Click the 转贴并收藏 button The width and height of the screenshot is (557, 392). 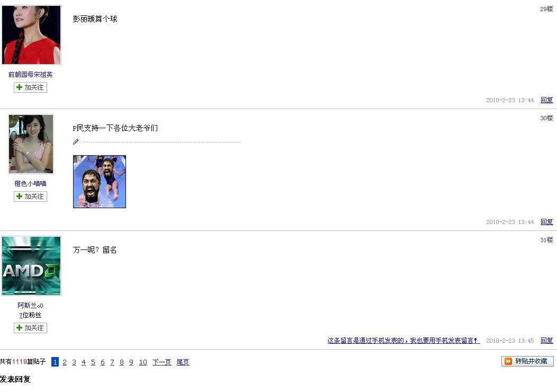[527, 361]
